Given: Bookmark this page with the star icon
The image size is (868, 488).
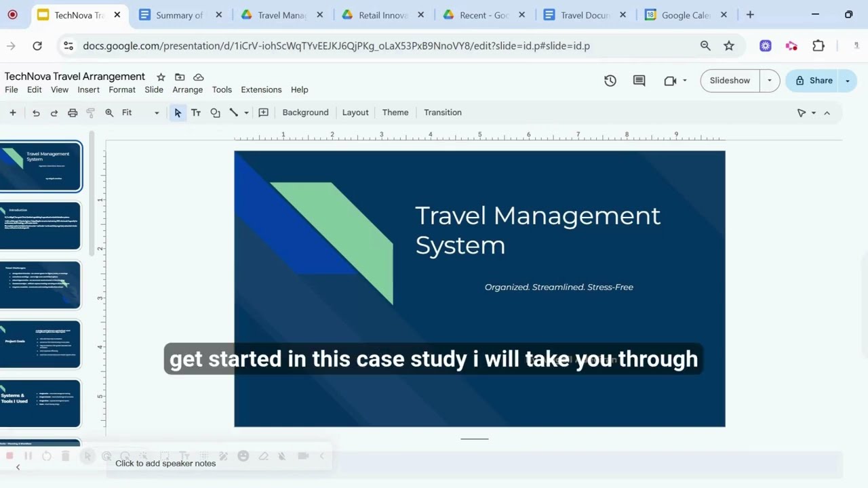Looking at the screenshot, I should click(729, 46).
